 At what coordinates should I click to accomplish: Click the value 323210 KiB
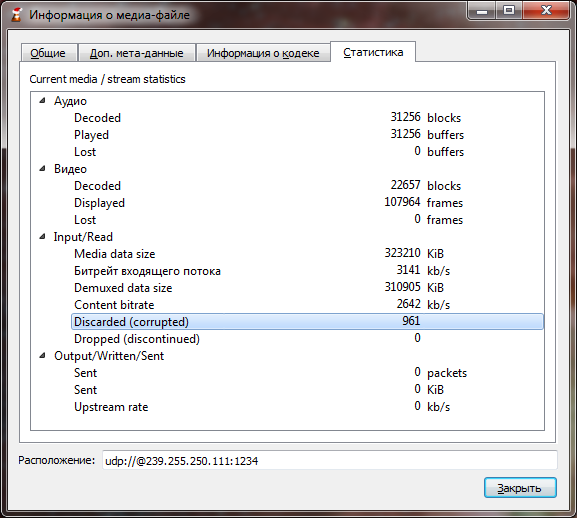pos(414,253)
